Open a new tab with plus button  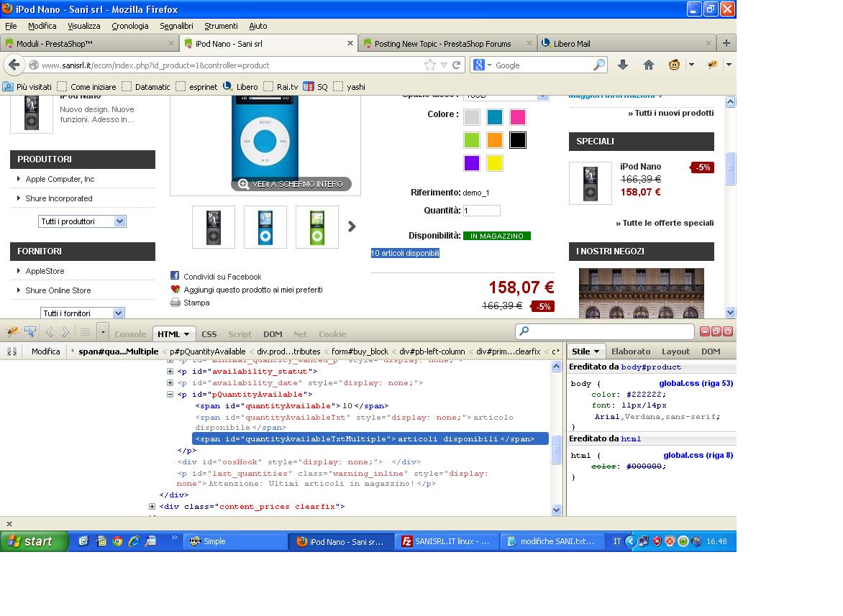pos(726,43)
